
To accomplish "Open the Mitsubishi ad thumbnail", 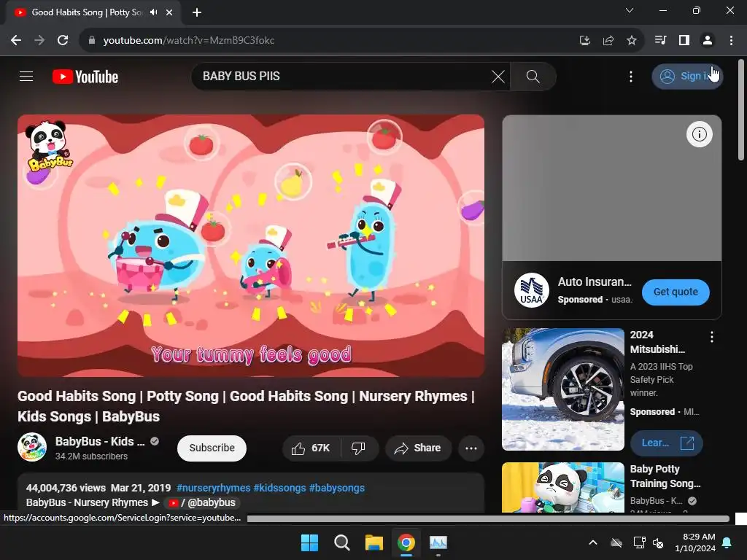I will (x=563, y=389).
